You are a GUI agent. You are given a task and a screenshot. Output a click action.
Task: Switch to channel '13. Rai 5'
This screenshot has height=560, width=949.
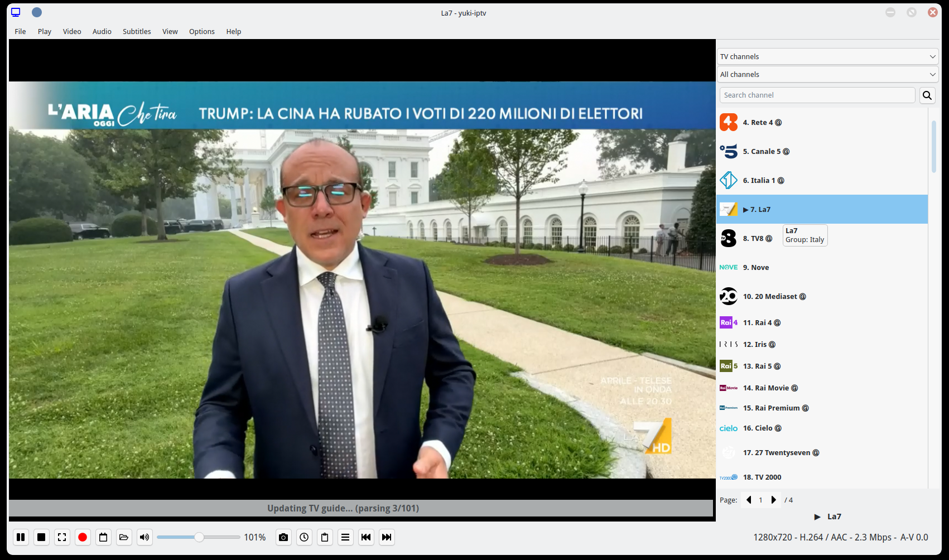tap(822, 366)
